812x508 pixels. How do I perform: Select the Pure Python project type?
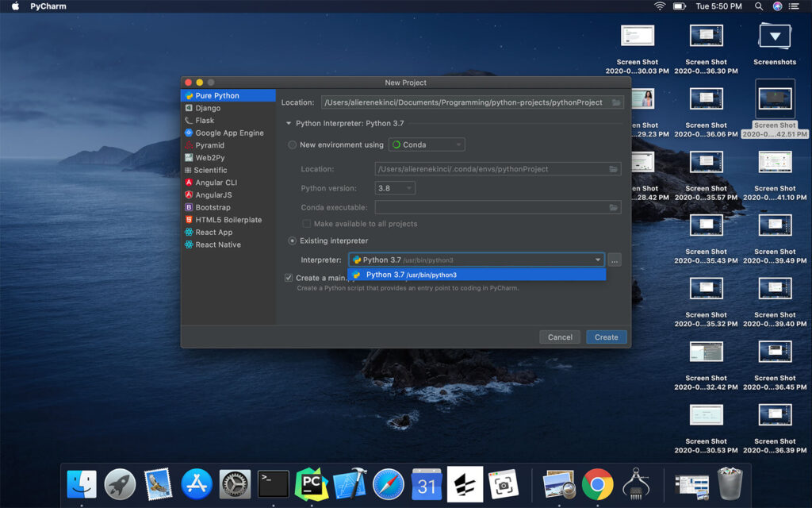tap(228, 95)
